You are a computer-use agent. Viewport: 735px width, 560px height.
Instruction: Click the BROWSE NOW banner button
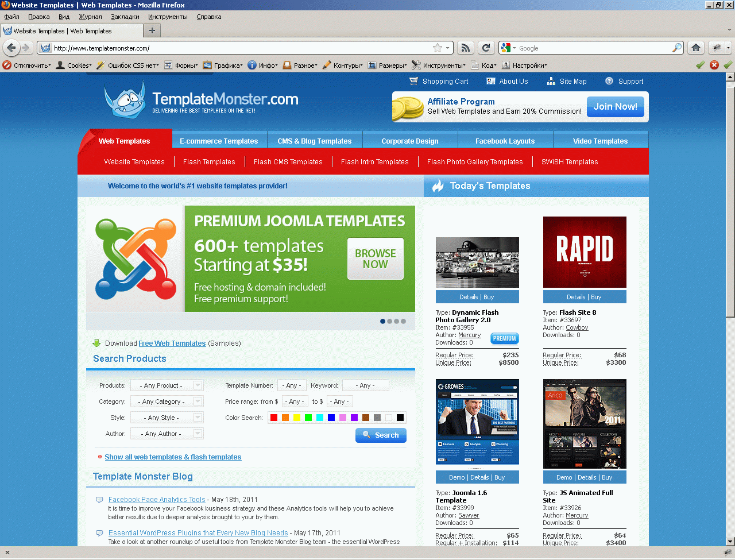(376, 258)
